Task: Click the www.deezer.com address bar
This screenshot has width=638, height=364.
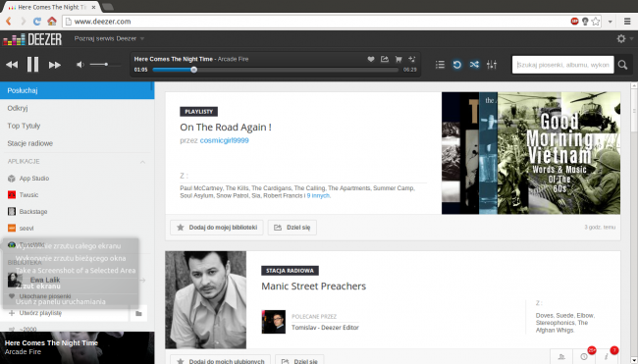Action: (317, 22)
